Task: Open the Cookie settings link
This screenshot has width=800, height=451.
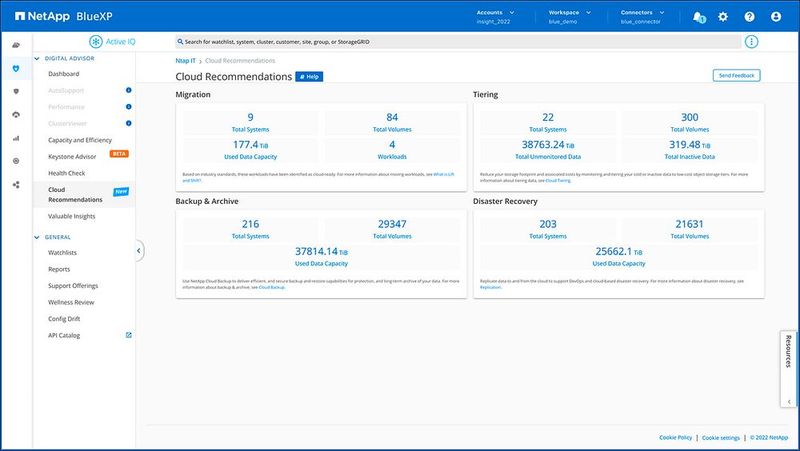Action: (721, 438)
